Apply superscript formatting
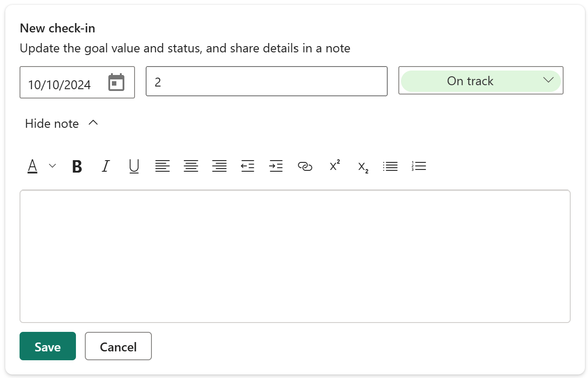Viewport: 588px width, 378px height. (x=335, y=165)
